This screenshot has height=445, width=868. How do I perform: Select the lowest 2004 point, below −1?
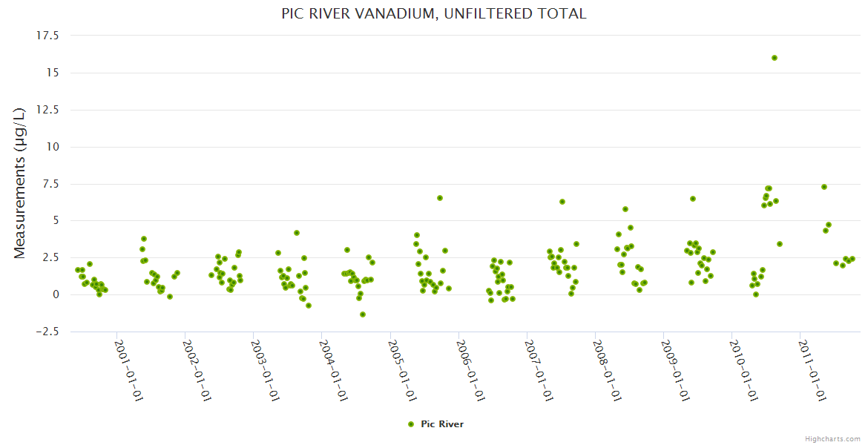click(x=363, y=314)
